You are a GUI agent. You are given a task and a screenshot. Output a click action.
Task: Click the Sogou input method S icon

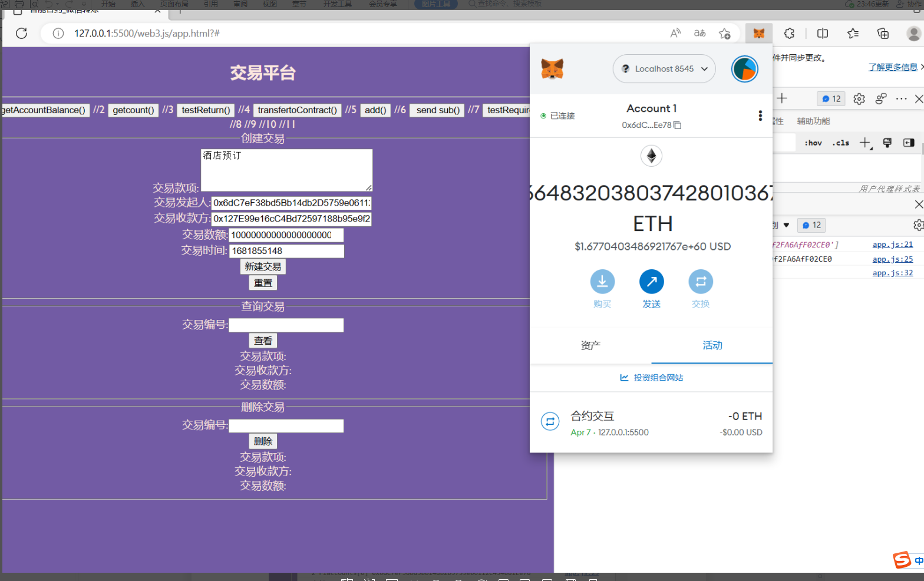pos(902,560)
